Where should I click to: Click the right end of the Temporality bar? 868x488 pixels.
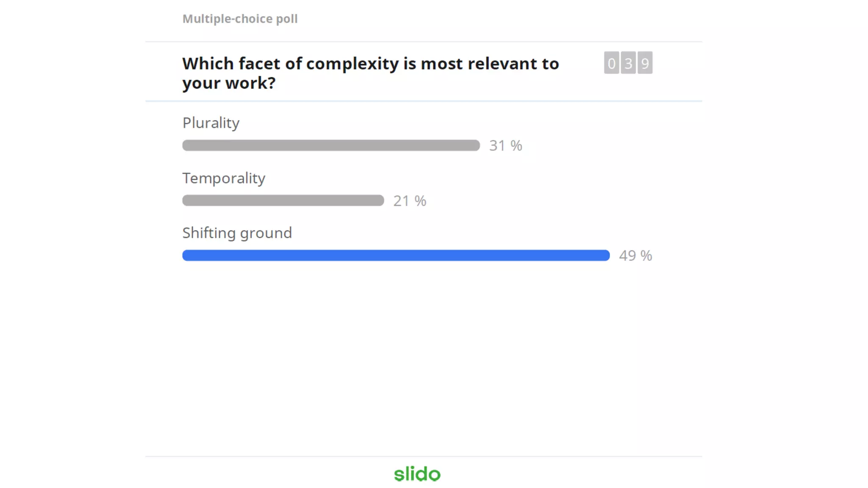[x=380, y=200]
